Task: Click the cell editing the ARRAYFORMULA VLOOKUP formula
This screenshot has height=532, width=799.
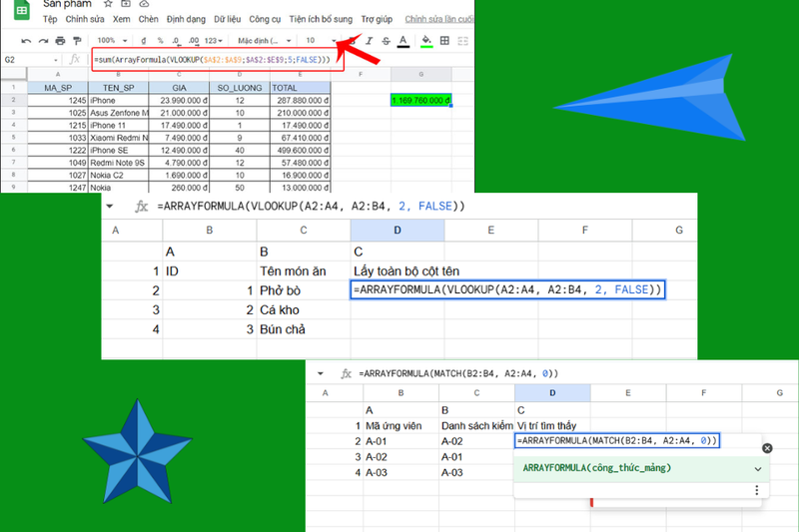Action: 507,289
